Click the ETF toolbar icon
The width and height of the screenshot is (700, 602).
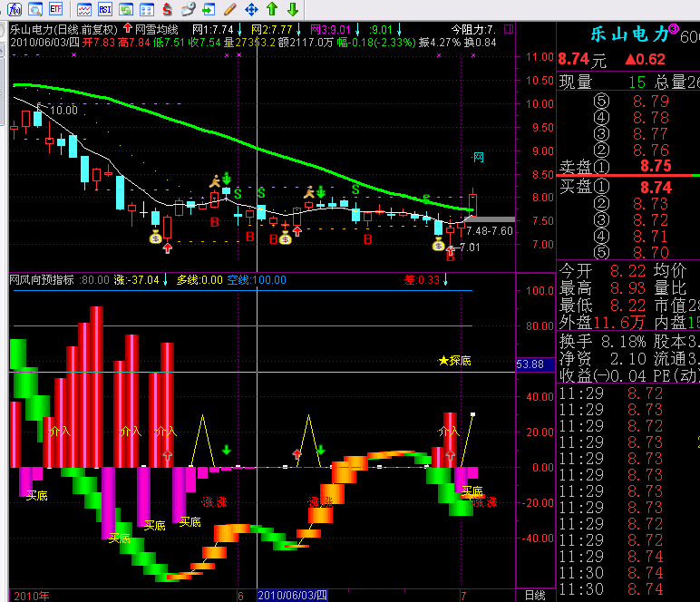(56, 10)
